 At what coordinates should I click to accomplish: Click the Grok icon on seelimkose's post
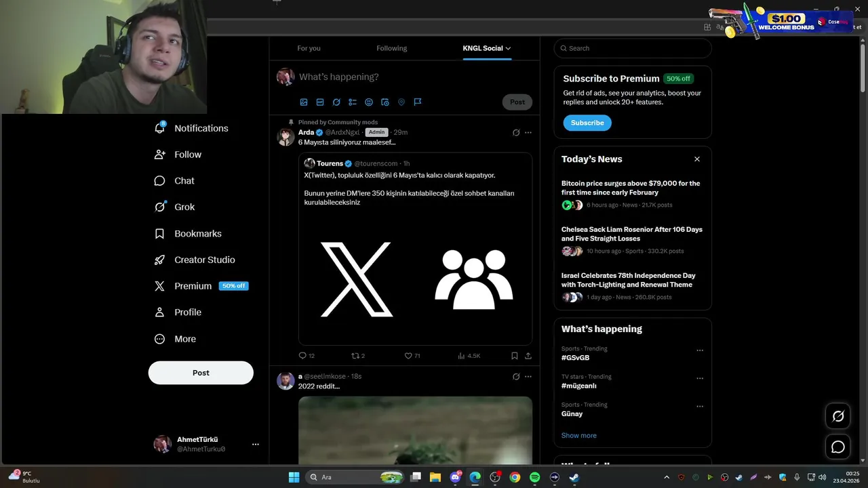tap(516, 377)
